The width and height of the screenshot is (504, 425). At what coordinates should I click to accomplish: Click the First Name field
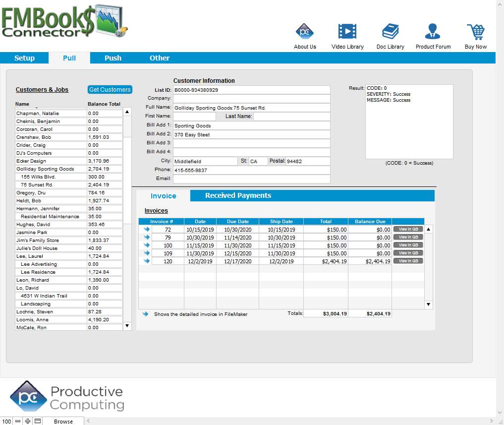(x=194, y=117)
